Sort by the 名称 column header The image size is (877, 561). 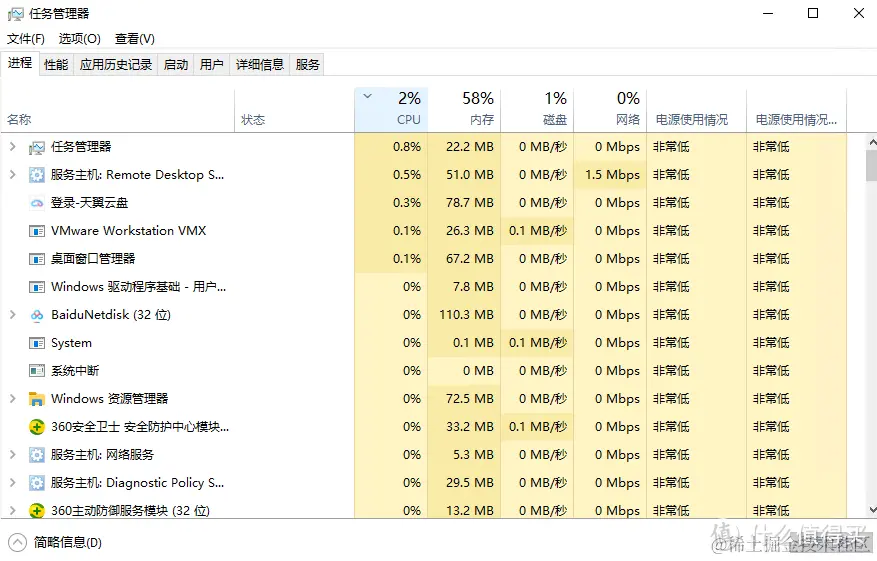[x=117, y=110]
